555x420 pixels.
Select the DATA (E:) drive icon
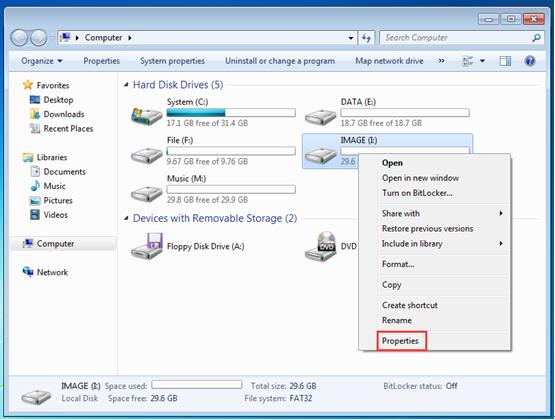pos(320,117)
